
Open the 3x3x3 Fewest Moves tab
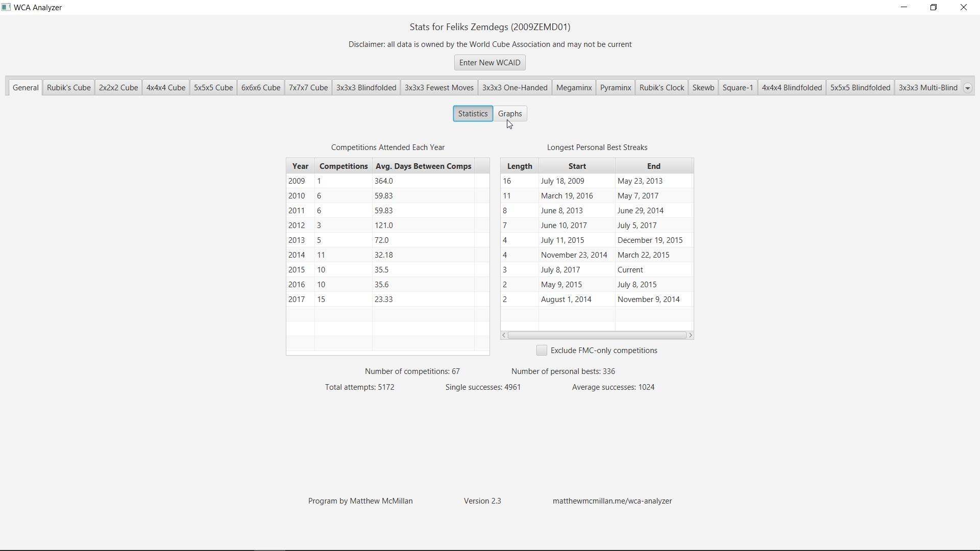coord(439,88)
